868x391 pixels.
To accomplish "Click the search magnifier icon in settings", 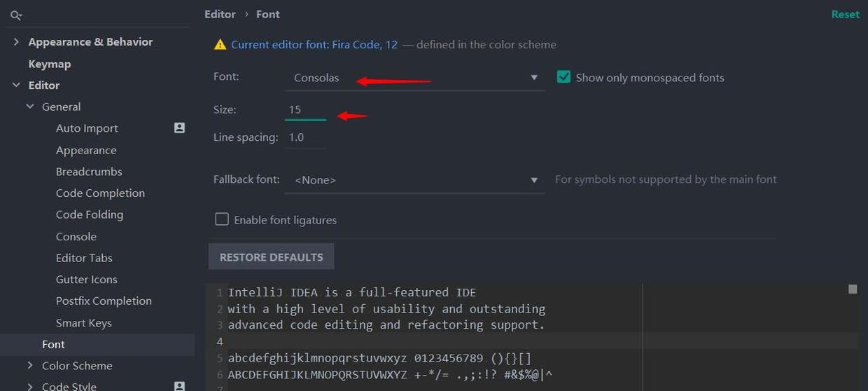I will [x=16, y=15].
